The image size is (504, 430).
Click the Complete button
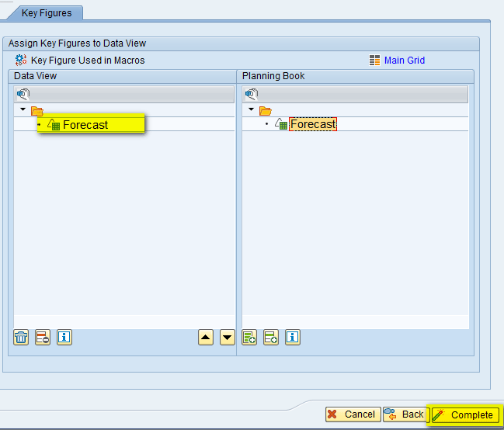pos(466,414)
